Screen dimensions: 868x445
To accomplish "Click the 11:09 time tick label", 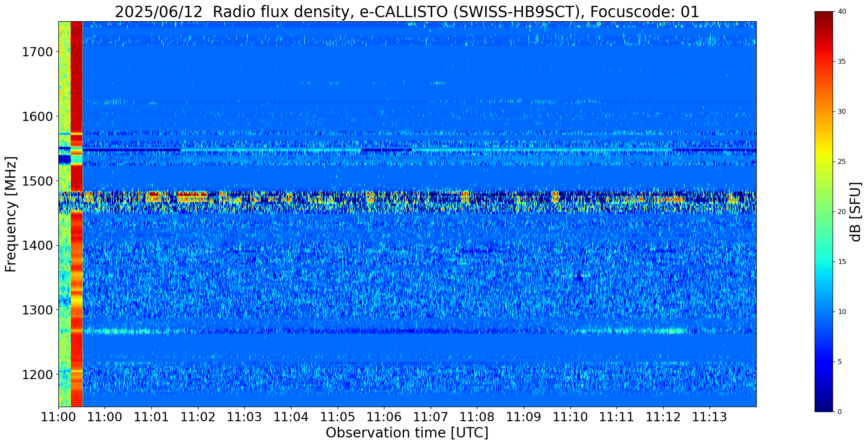I will (x=524, y=417).
